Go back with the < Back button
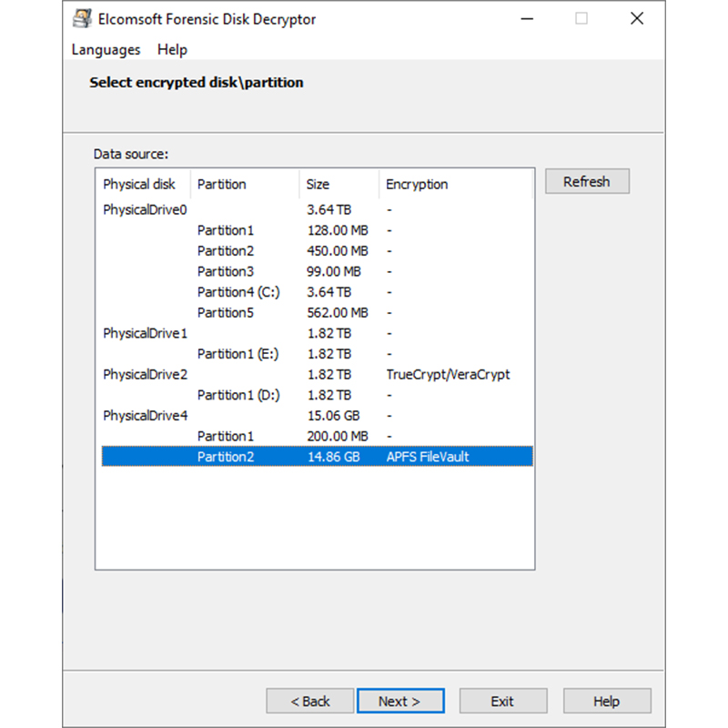728x728 pixels. coord(310,701)
